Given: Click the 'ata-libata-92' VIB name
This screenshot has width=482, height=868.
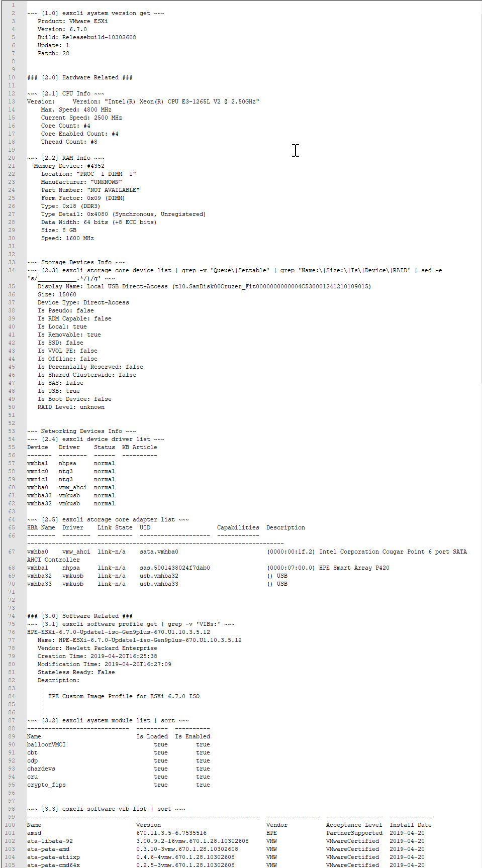Looking at the screenshot, I should [50, 841].
